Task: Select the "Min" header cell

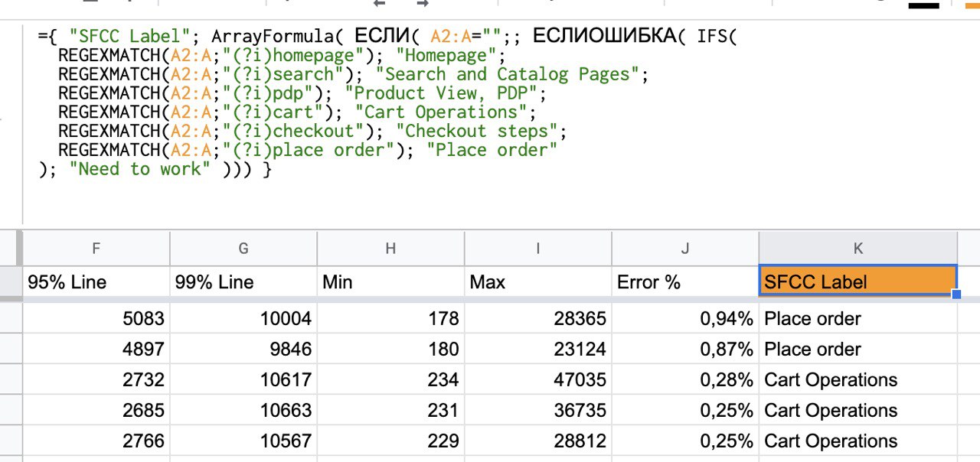Action: (x=390, y=281)
